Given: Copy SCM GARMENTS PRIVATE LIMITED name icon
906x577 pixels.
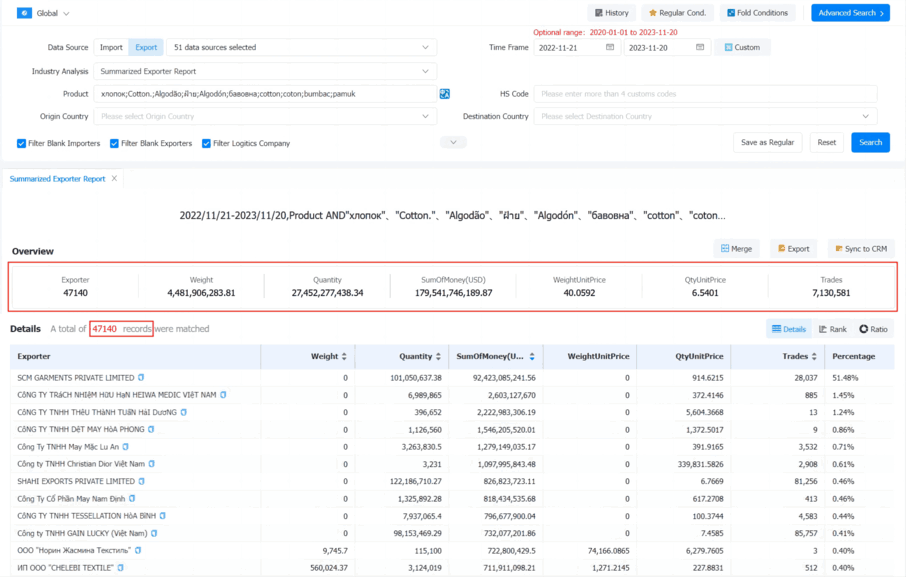Looking at the screenshot, I should (141, 378).
